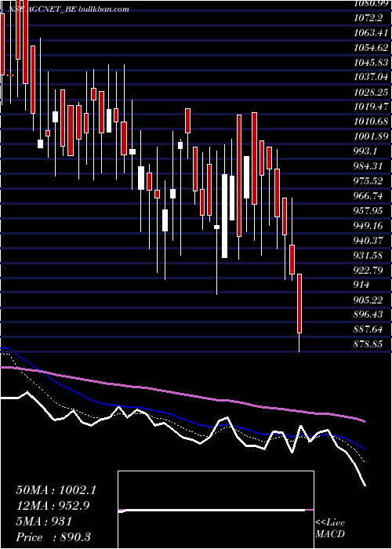
Task: Click the 1037.04 price axis value
Action: (371, 77)
